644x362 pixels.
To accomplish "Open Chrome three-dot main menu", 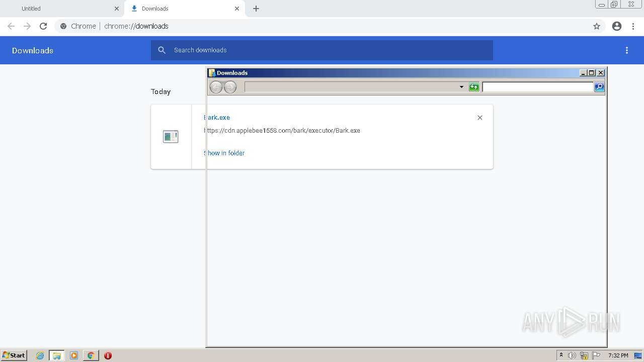I will coord(633,26).
